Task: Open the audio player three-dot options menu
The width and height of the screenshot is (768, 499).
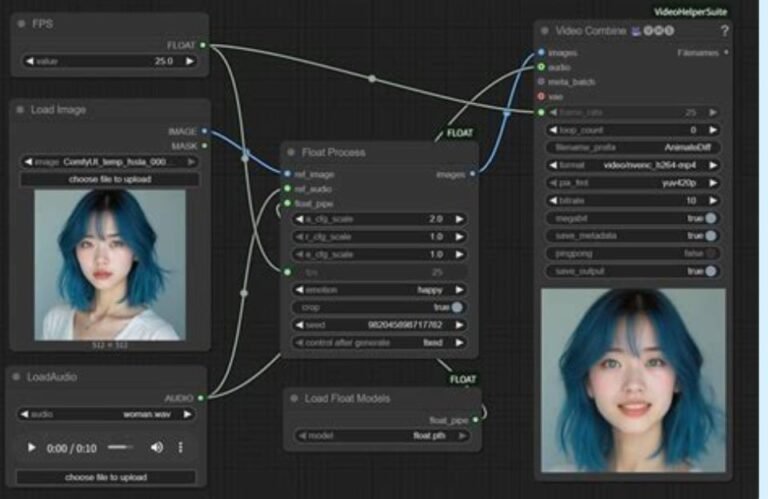Action: pyautogui.click(x=181, y=447)
